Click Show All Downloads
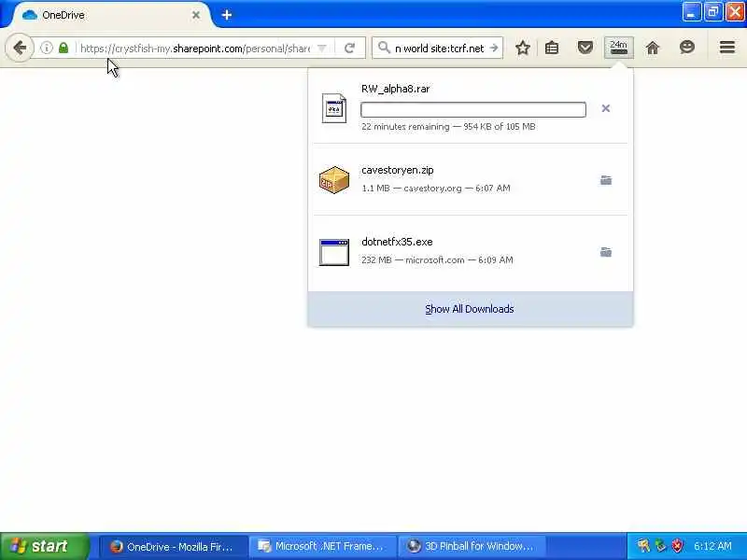The width and height of the screenshot is (747, 560). tap(470, 309)
